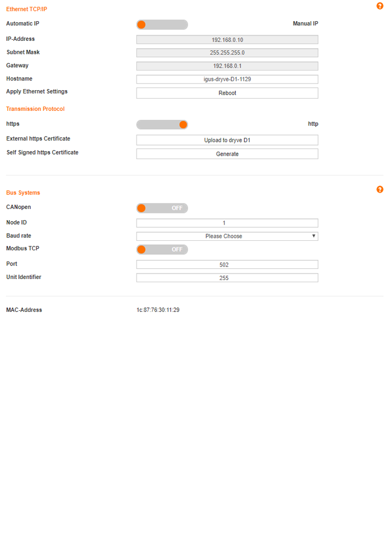Turn on the Modbus TCP switch
The width and height of the screenshot is (392, 541).
click(162, 249)
